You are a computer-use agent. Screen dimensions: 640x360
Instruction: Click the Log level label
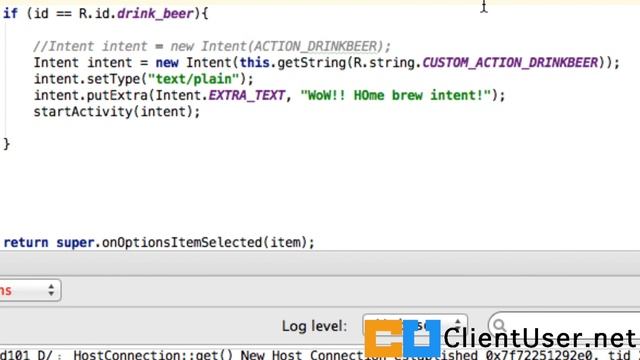pyautogui.click(x=314, y=326)
